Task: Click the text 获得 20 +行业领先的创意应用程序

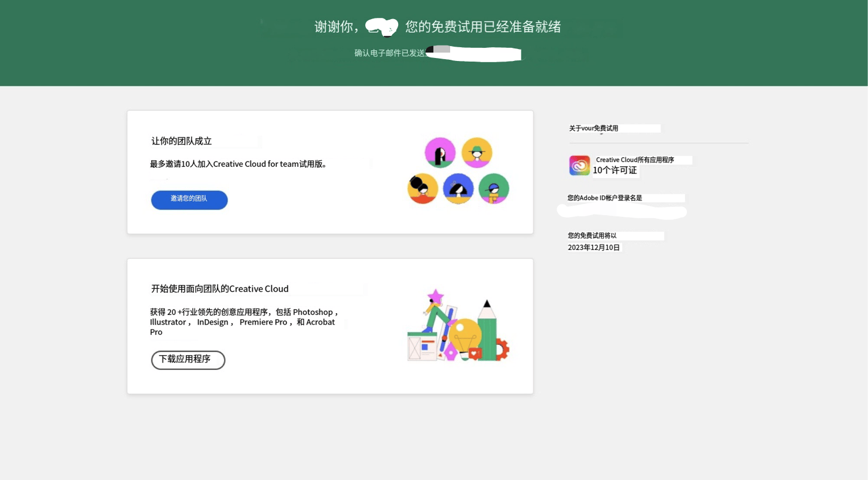Action: (210, 312)
